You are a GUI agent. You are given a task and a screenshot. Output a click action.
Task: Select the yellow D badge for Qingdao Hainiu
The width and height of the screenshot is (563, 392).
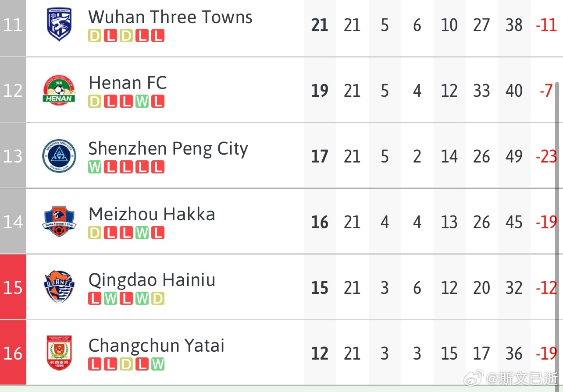[158, 298]
